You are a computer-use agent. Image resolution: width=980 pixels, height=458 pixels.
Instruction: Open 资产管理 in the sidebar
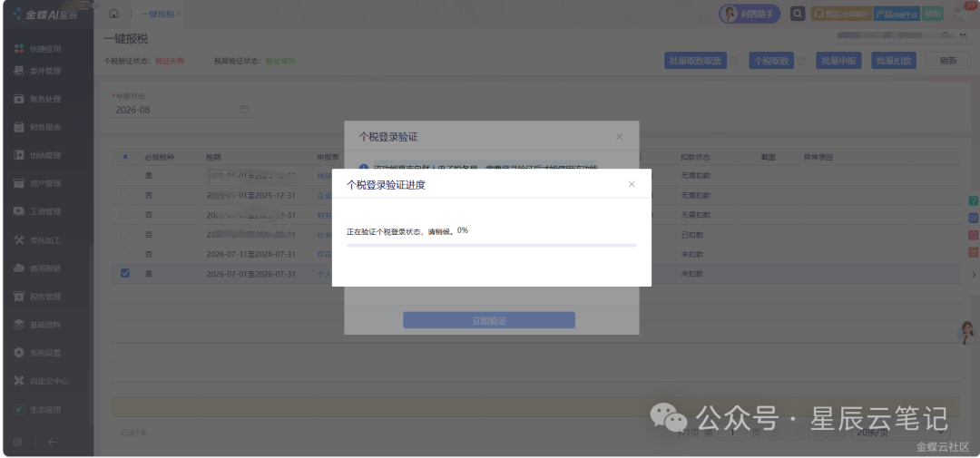tap(37, 184)
